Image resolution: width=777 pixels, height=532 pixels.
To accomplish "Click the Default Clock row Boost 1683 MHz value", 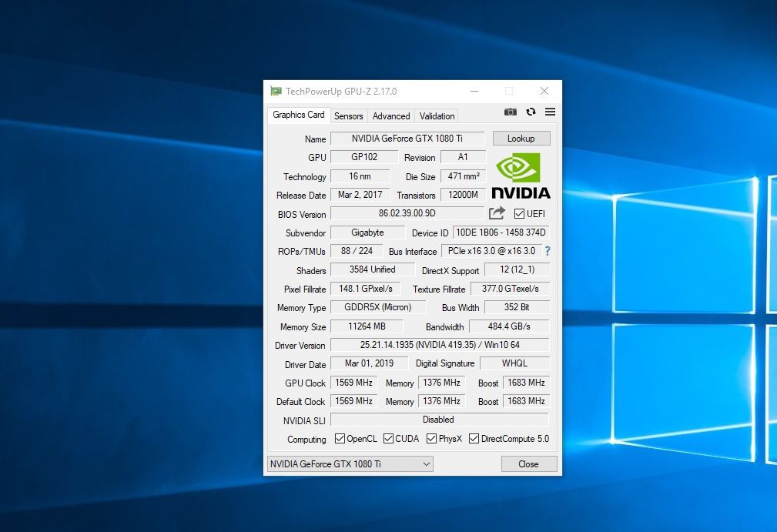I will (x=526, y=401).
